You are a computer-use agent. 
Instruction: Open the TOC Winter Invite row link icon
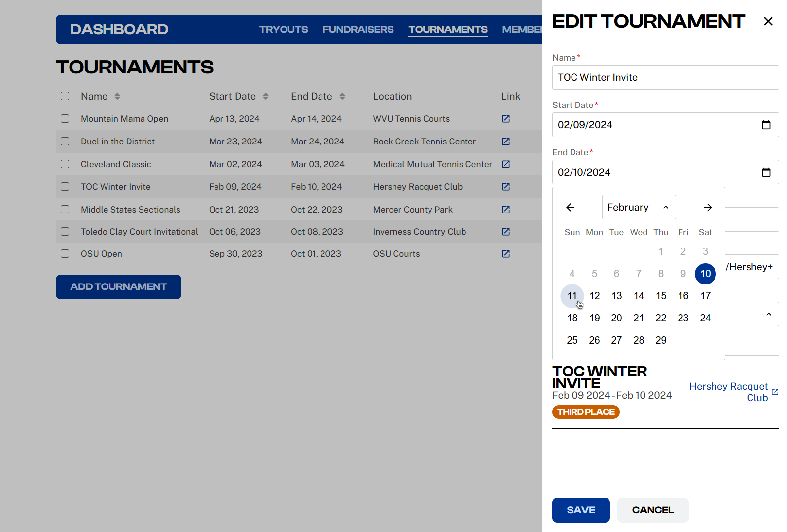tap(506, 187)
